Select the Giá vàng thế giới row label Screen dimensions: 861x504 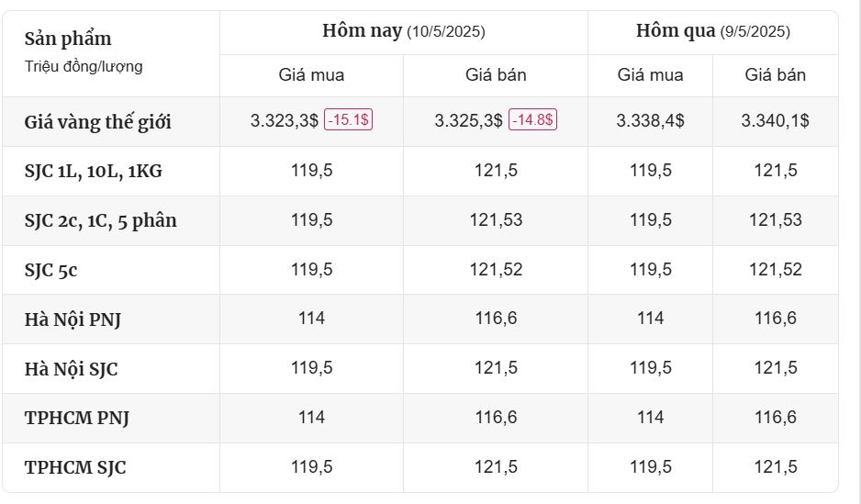(97, 122)
